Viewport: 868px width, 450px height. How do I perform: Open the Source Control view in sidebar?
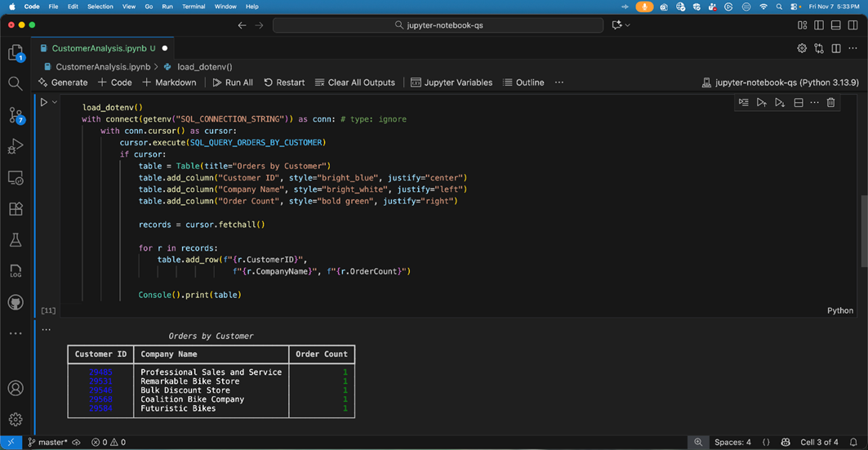[16, 115]
